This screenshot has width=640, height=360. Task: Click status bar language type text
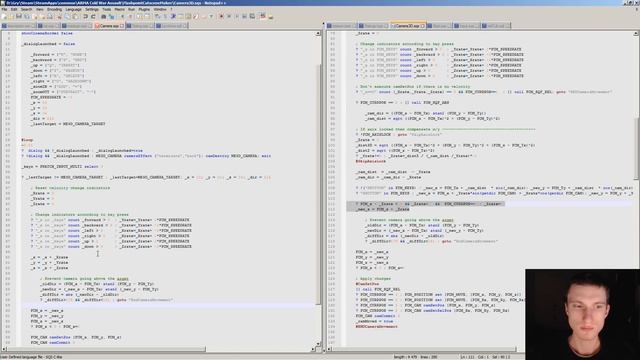click(32, 357)
